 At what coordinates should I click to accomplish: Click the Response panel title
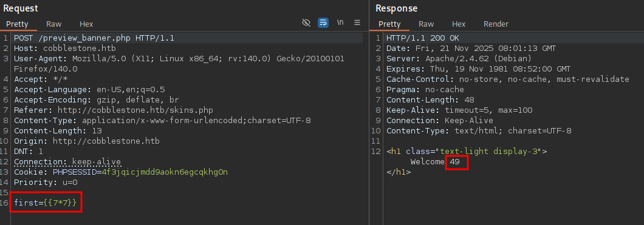(x=396, y=8)
